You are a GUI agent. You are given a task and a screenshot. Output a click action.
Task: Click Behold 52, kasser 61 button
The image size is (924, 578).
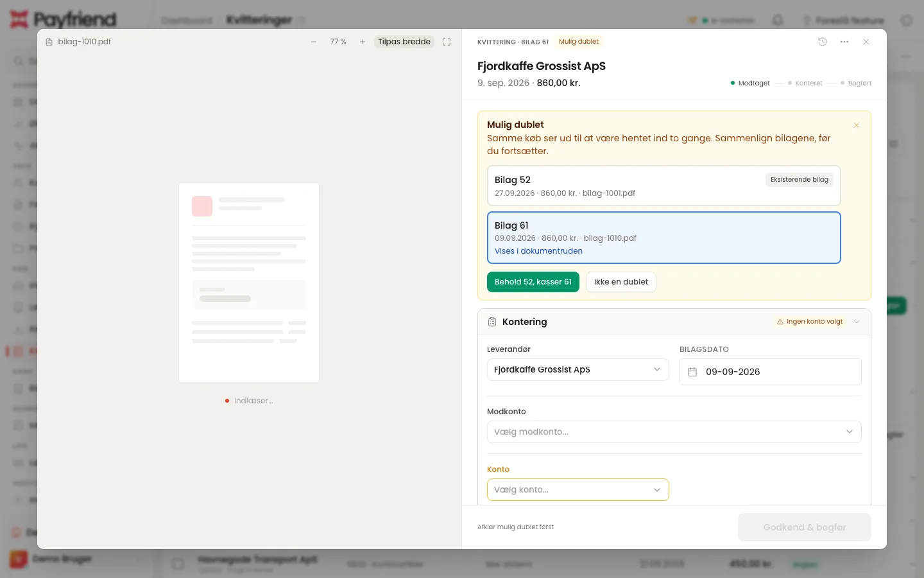click(533, 282)
